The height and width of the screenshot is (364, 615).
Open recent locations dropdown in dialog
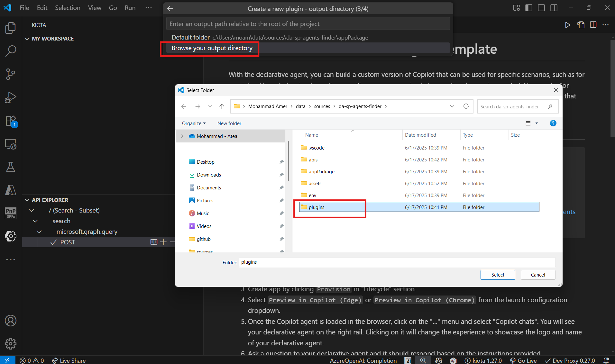tap(210, 106)
